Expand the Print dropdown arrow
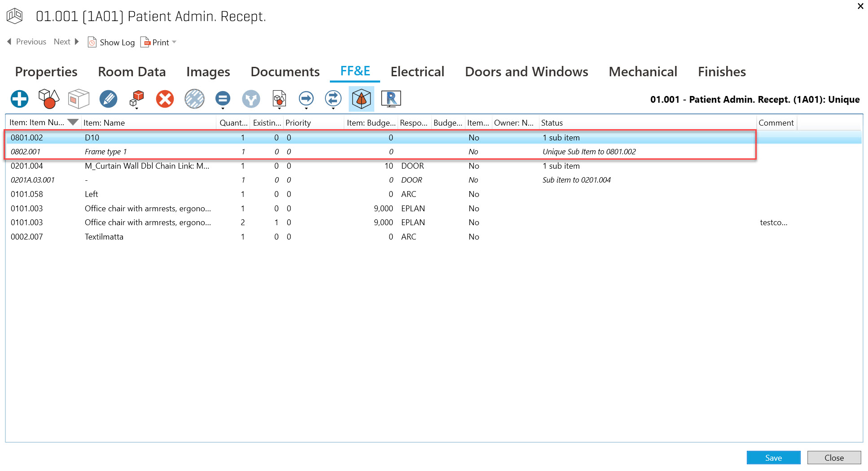The width and height of the screenshot is (868, 471). click(x=175, y=42)
